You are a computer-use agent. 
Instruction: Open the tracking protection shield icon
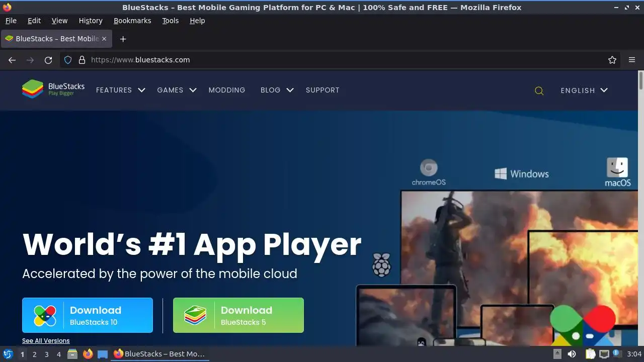pyautogui.click(x=68, y=60)
